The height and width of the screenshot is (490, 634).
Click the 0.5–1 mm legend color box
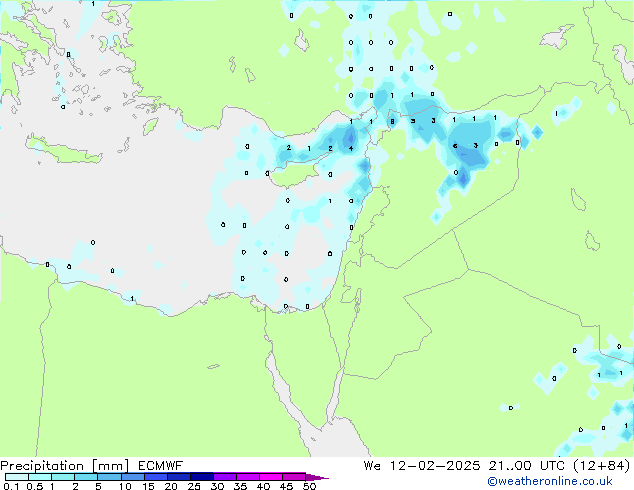(40, 477)
